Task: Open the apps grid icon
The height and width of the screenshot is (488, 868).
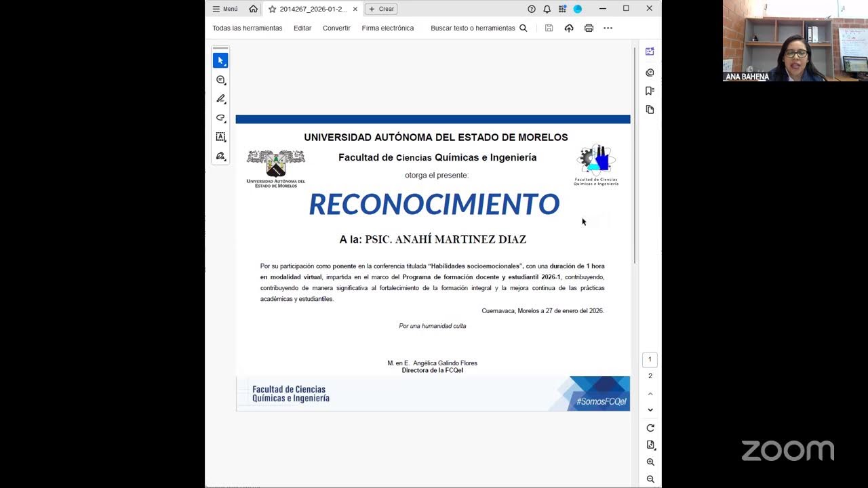Action: click(562, 9)
